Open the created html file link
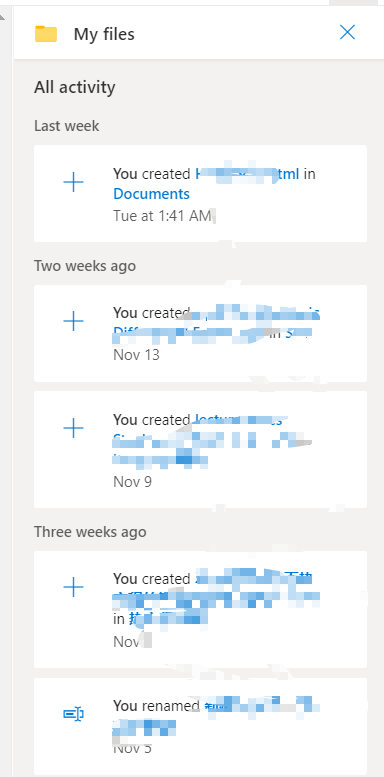The height and width of the screenshot is (777, 384). [x=246, y=174]
